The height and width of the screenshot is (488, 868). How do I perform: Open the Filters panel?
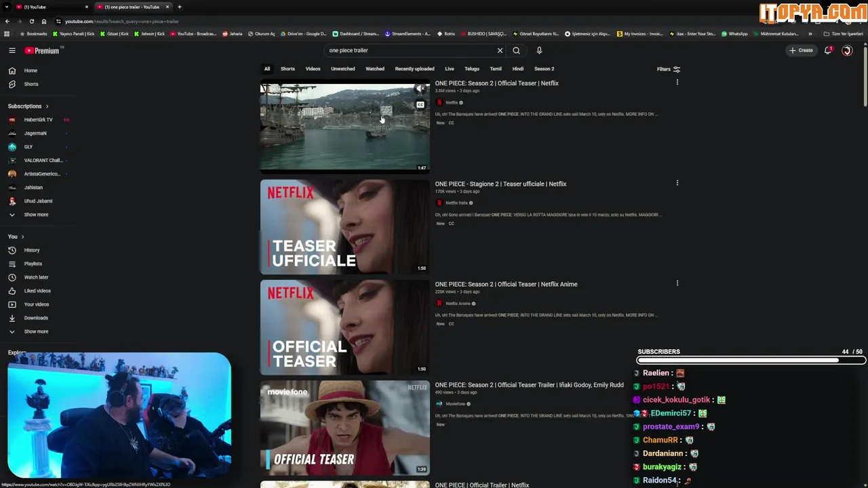coord(669,69)
